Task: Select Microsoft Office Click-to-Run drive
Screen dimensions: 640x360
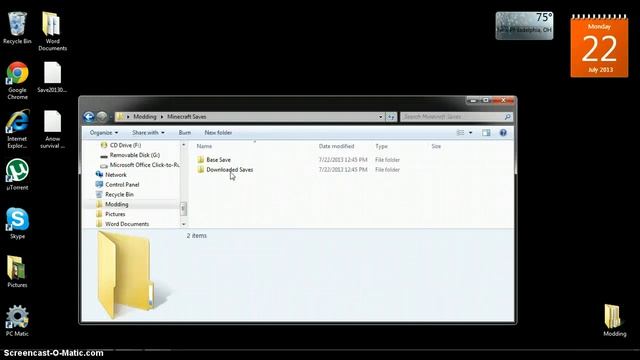Action: 140,165
